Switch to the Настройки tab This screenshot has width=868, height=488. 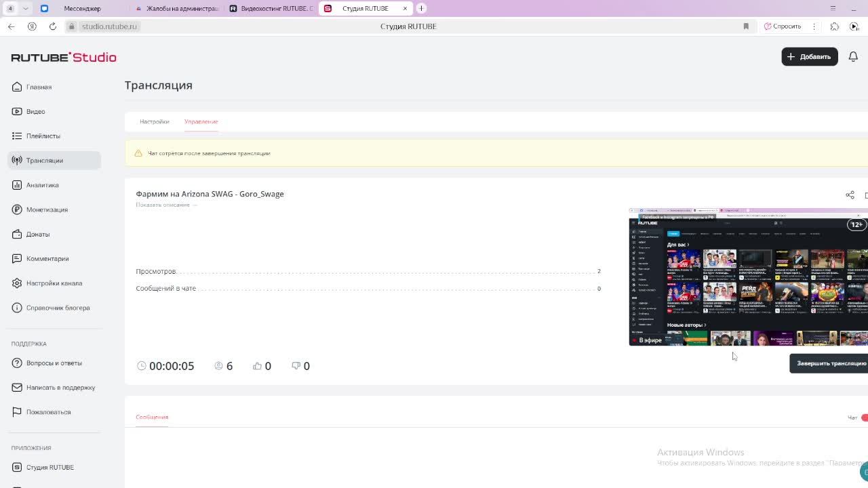point(155,122)
